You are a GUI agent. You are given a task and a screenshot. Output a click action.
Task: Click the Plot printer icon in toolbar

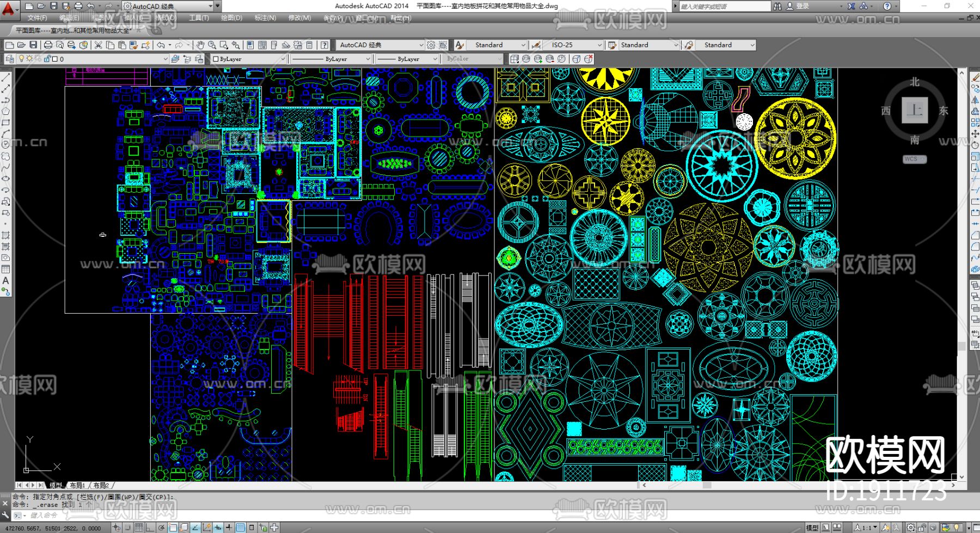[x=48, y=45]
